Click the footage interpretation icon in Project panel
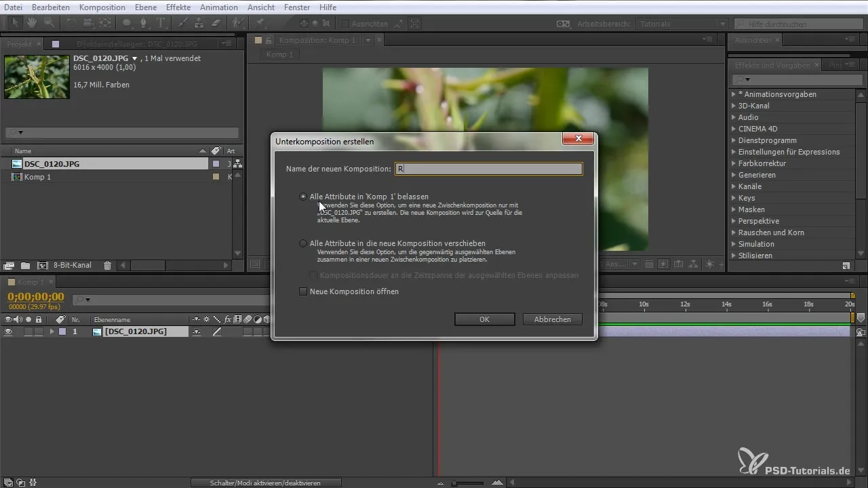The height and width of the screenshot is (488, 868). point(9,266)
